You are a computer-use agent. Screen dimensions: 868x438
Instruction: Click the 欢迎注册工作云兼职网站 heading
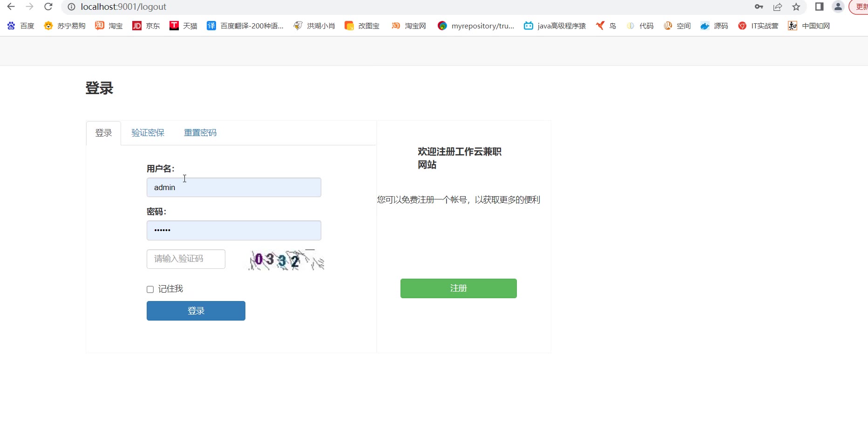coord(460,158)
